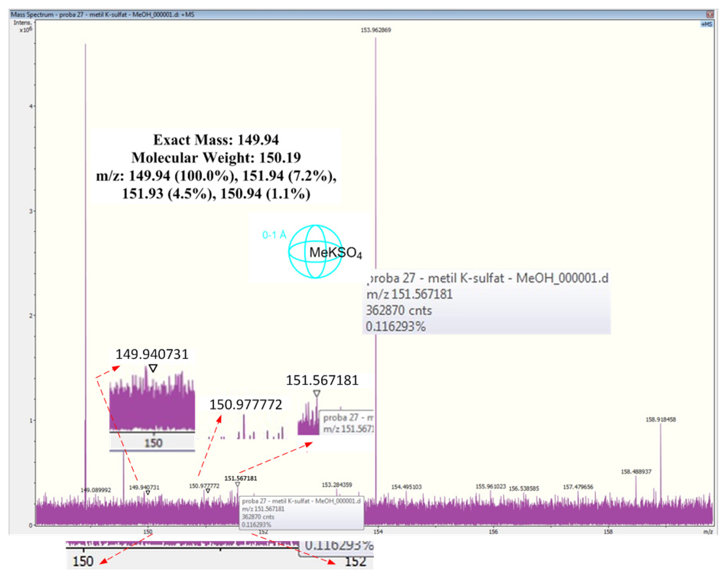Screen dimensions: 728x577
Task: Click the Exact Mass 149.94 annotation text
Action: click(x=216, y=140)
